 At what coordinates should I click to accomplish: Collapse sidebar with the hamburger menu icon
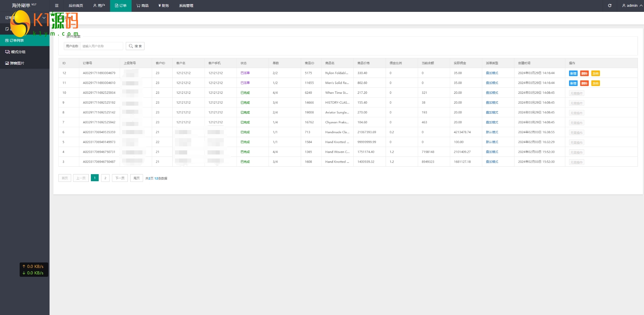[x=57, y=6]
